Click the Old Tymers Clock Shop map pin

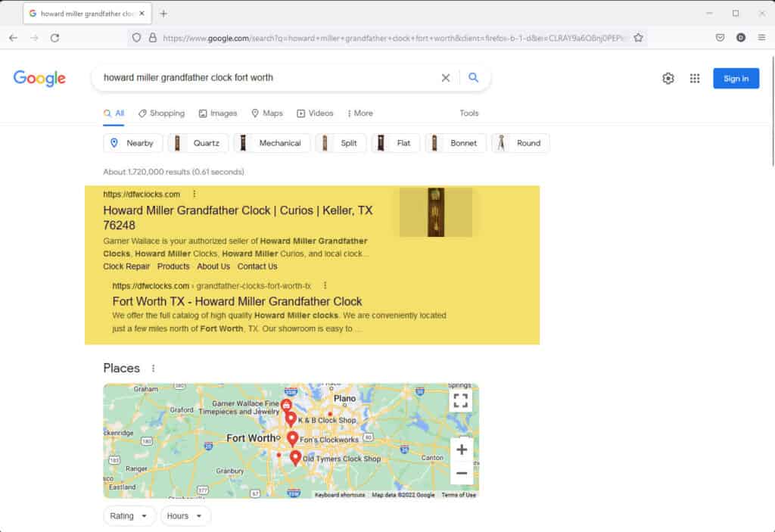click(x=296, y=457)
